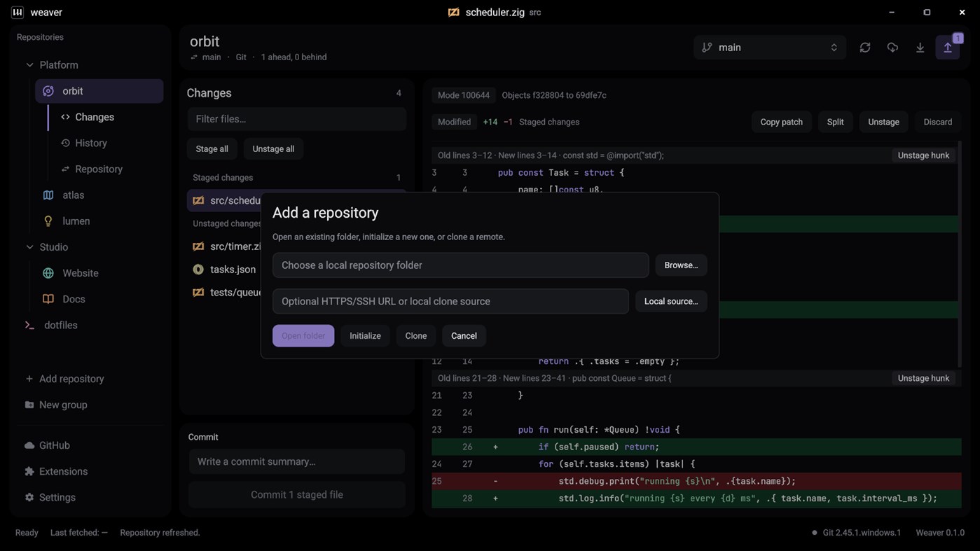The image size is (980, 551).
Task: Click Unstage hunk for lines 21–28
Action: tap(923, 378)
